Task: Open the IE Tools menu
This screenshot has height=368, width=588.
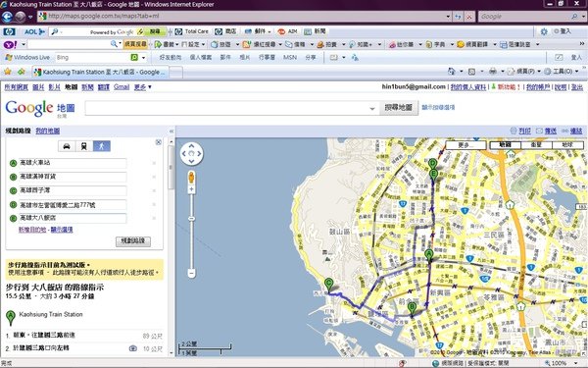Action: pyautogui.click(x=561, y=72)
